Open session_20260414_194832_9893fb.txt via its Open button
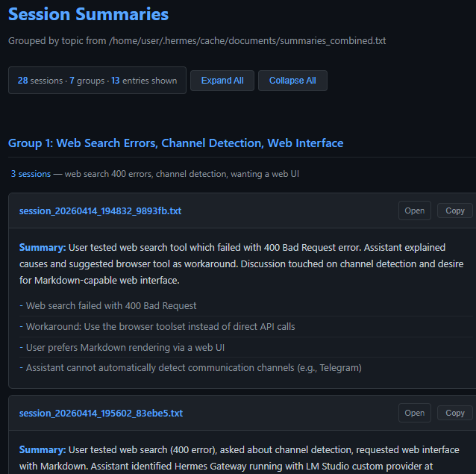 [414, 211]
